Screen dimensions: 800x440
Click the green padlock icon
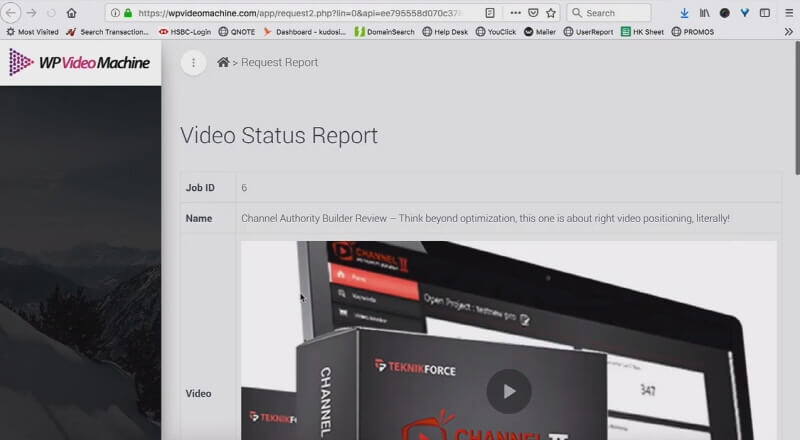click(128, 13)
